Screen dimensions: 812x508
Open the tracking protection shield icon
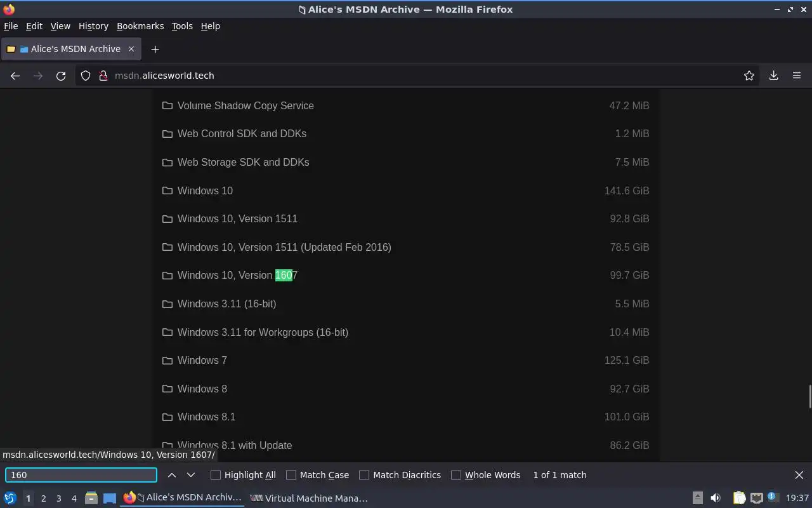[x=86, y=76]
